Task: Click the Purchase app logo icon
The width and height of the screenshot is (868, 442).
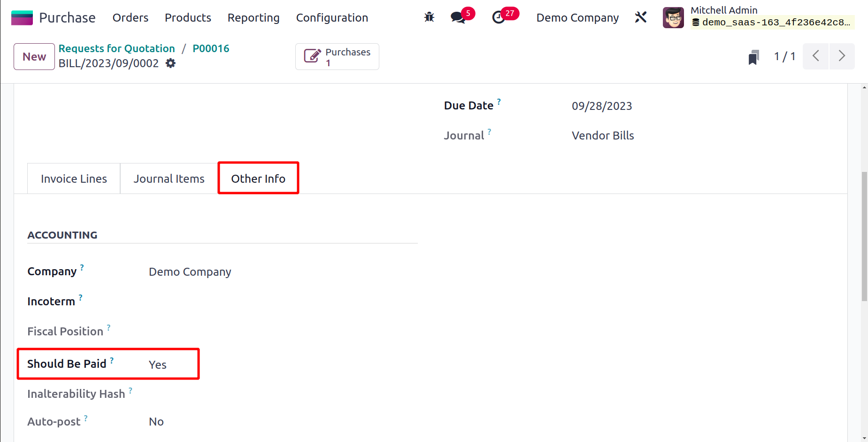Action: 22,18
